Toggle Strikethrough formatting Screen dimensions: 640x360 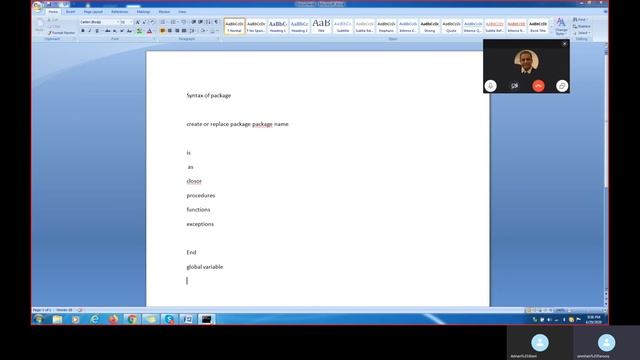click(x=107, y=31)
